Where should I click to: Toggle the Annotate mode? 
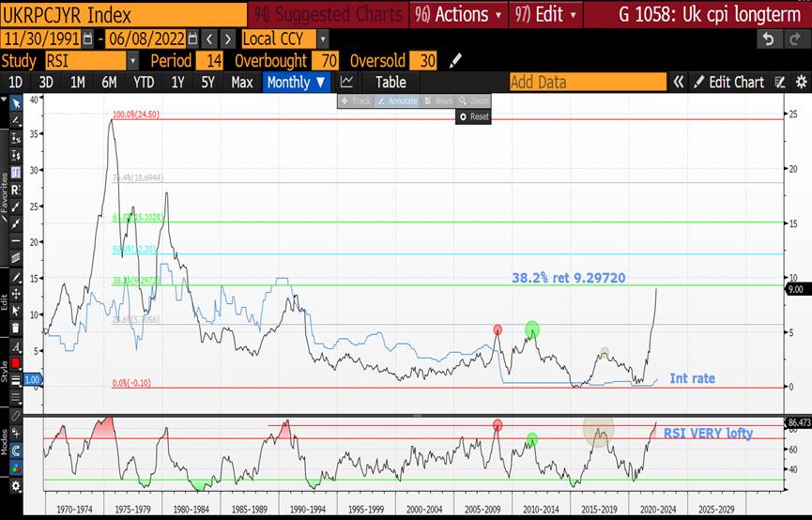(398, 101)
